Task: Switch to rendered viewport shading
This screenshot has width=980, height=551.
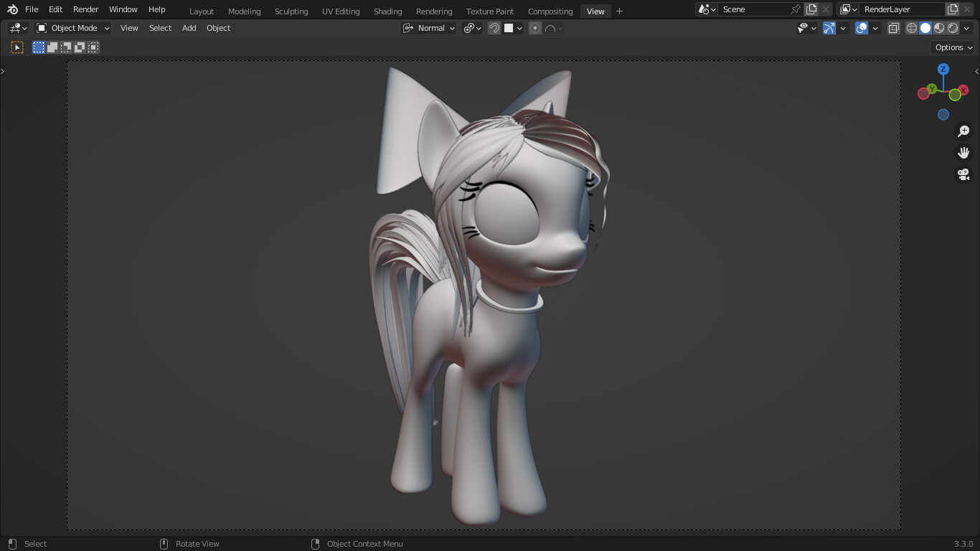Action: (x=953, y=28)
